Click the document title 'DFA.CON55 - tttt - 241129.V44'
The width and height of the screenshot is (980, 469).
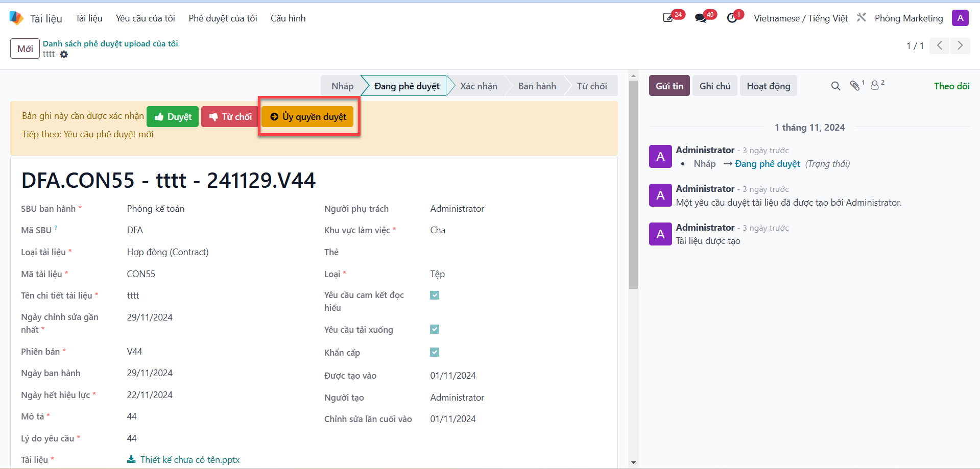(169, 180)
